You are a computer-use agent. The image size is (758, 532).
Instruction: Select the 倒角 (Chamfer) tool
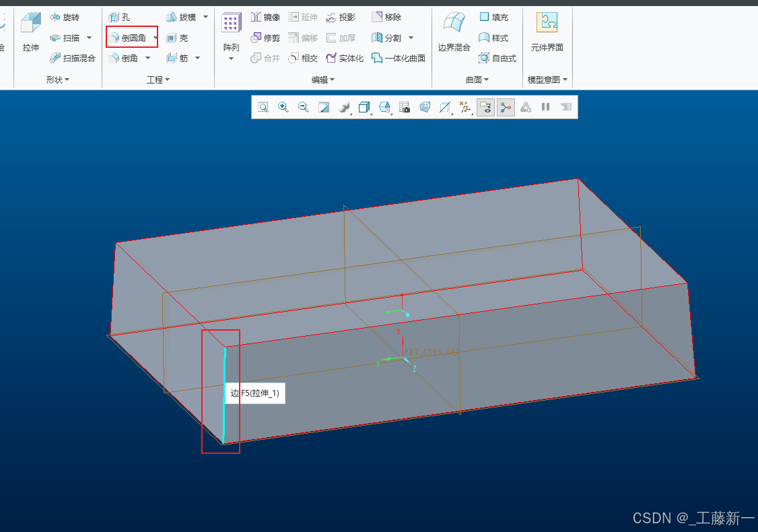123,58
